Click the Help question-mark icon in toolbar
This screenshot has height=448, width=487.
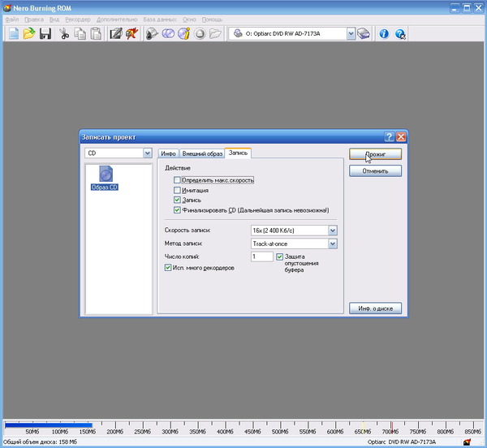[x=400, y=34]
